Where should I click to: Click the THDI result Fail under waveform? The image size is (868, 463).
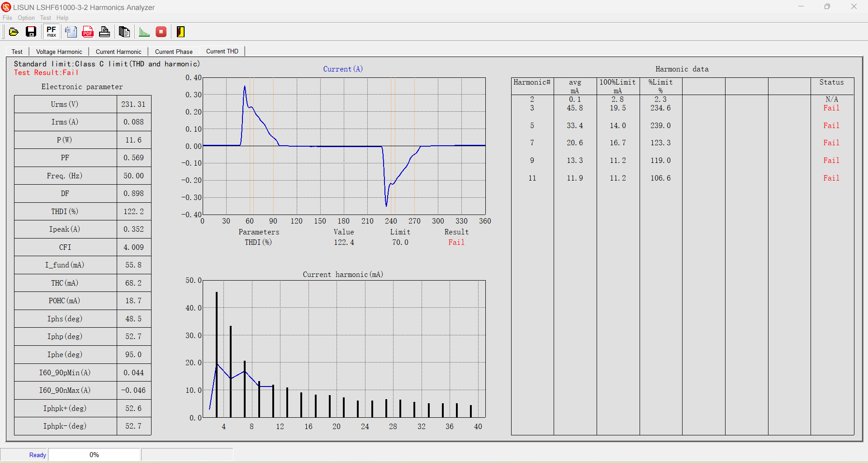[456, 243]
